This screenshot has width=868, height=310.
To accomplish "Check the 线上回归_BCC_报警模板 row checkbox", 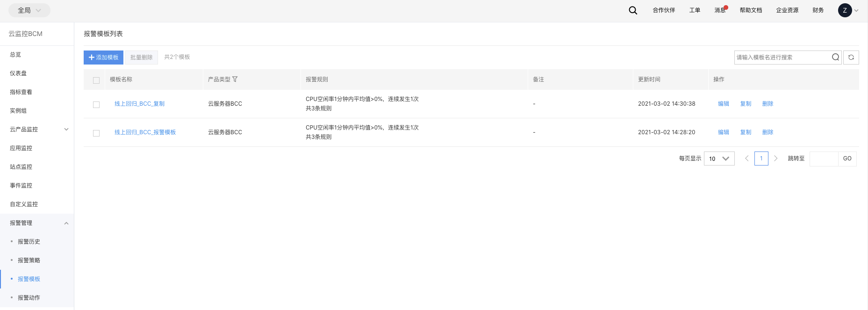I will click(x=96, y=133).
